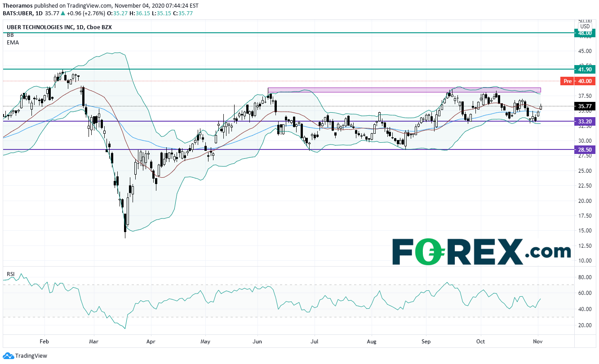Click the May label on the time axis
The height and width of the screenshot is (364, 599).
(x=205, y=342)
